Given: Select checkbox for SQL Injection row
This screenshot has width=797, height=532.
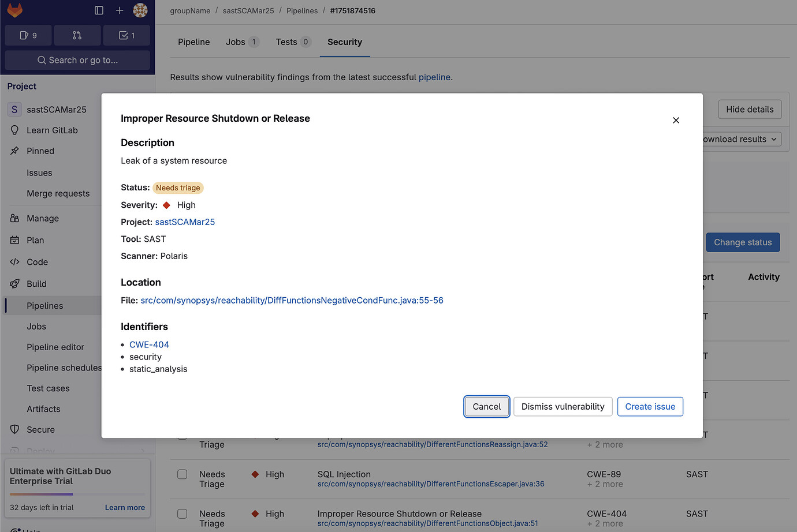Looking at the screenshot, I should coord(183,474).
